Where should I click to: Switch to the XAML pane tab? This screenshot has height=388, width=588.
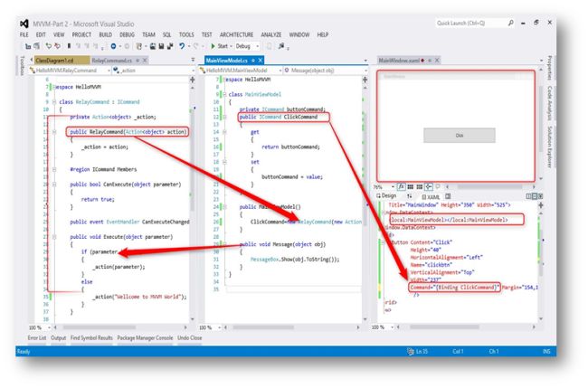click(x=431, y=197)
